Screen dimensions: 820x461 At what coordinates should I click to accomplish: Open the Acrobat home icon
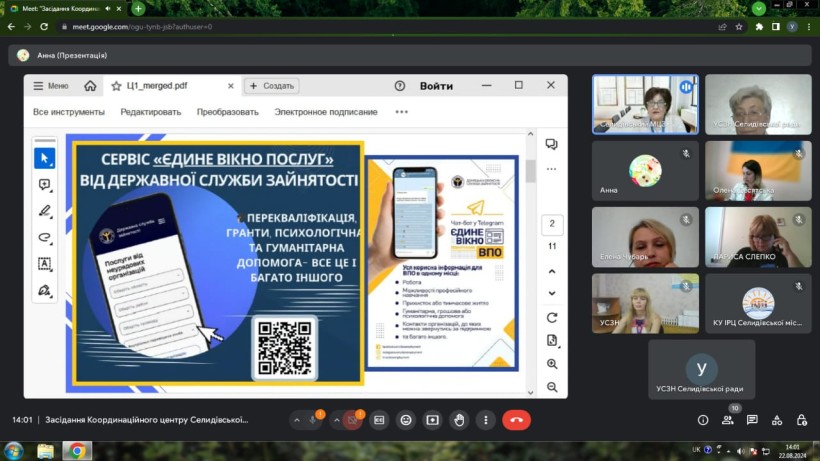(x=90, y=86)
